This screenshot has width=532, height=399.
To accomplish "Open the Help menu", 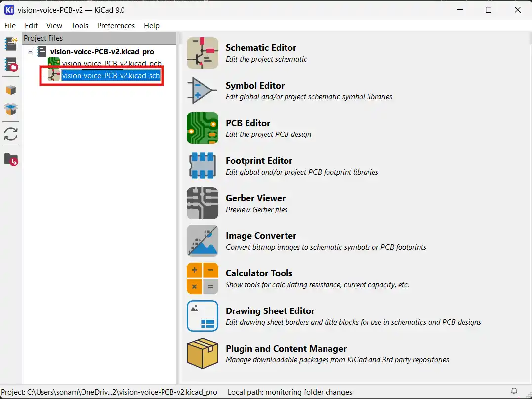I will click(x=151, y=26).
